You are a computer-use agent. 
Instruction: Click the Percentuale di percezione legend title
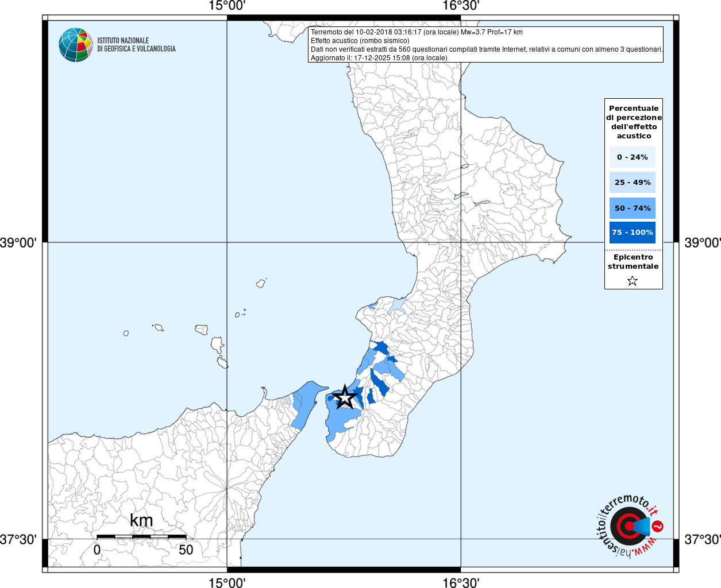coord(634,122)
